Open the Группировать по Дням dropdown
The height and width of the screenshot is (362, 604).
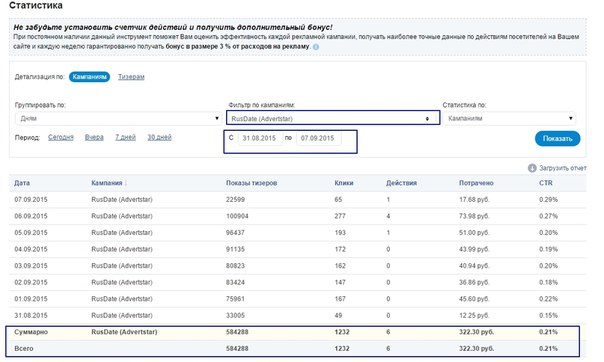118,118
